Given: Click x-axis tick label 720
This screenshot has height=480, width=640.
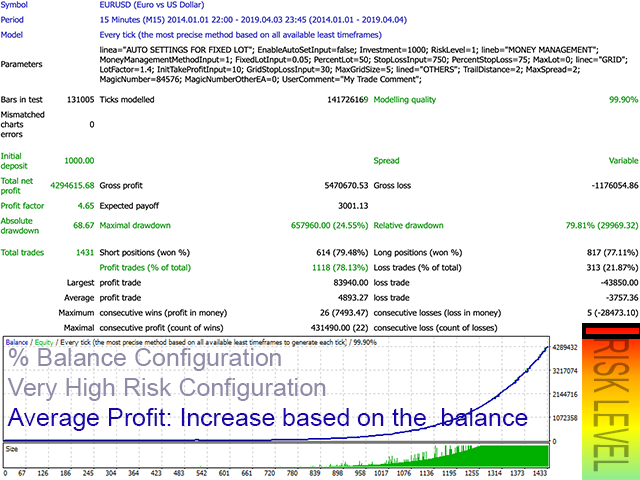Looking at the screenshot, I should (x=269, y=473).
